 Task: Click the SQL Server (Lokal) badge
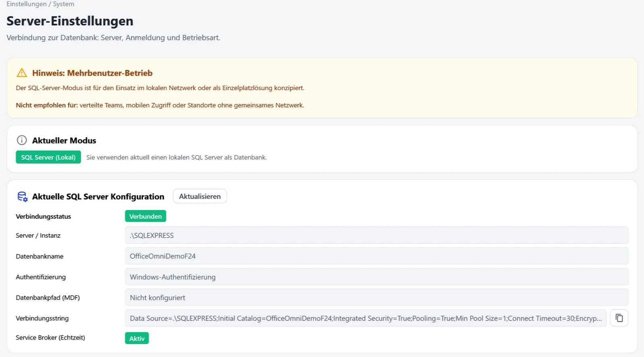[48, 157]
